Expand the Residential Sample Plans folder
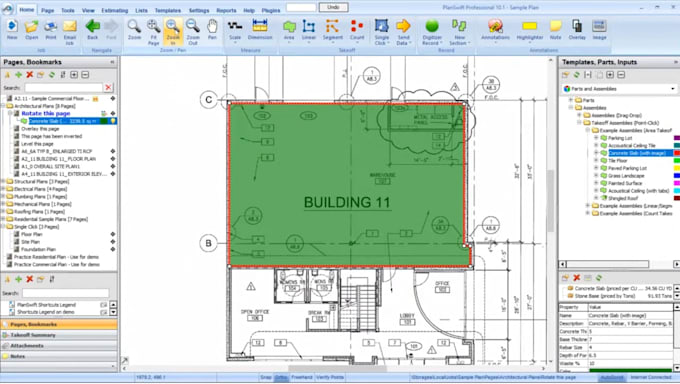This screenshot has width=680, height=384. click(x=3, y=219)
